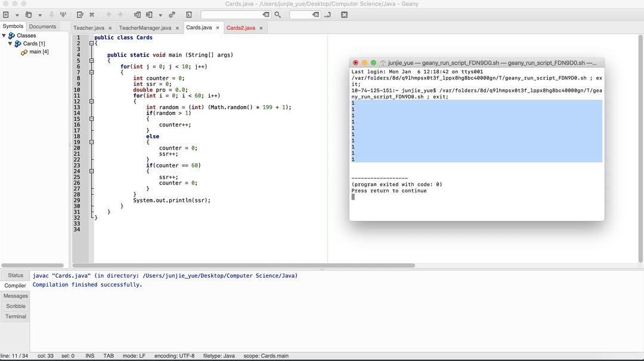
Task: Click the magnifier Find icon
Action: click(x=278, y=15)
